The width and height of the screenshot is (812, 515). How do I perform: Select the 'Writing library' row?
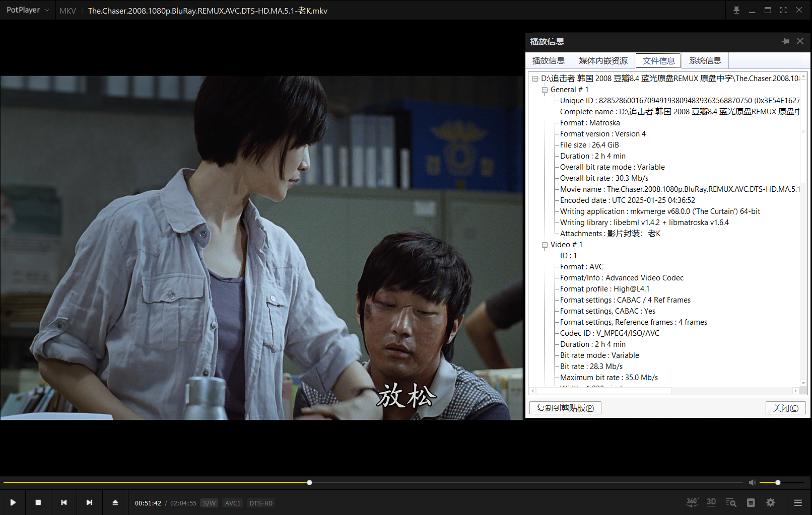click(x=644, y=223)
